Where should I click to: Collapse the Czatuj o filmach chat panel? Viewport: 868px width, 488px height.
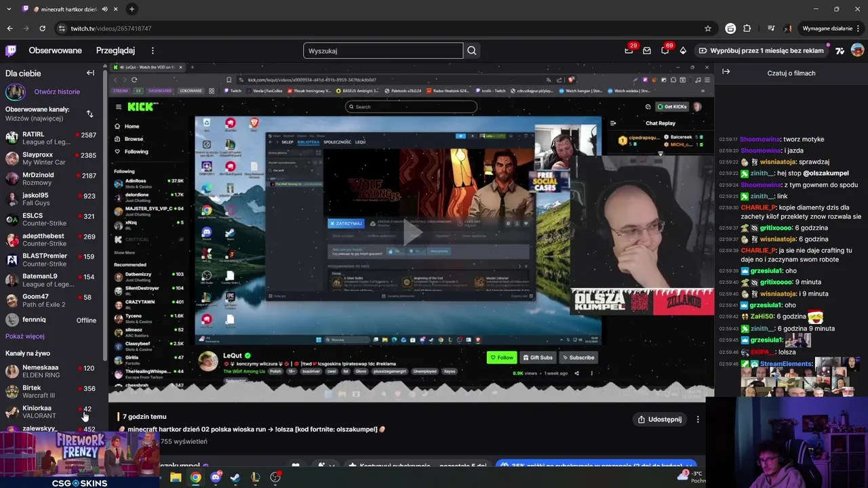pyautogui.click(x=726, y=72)
